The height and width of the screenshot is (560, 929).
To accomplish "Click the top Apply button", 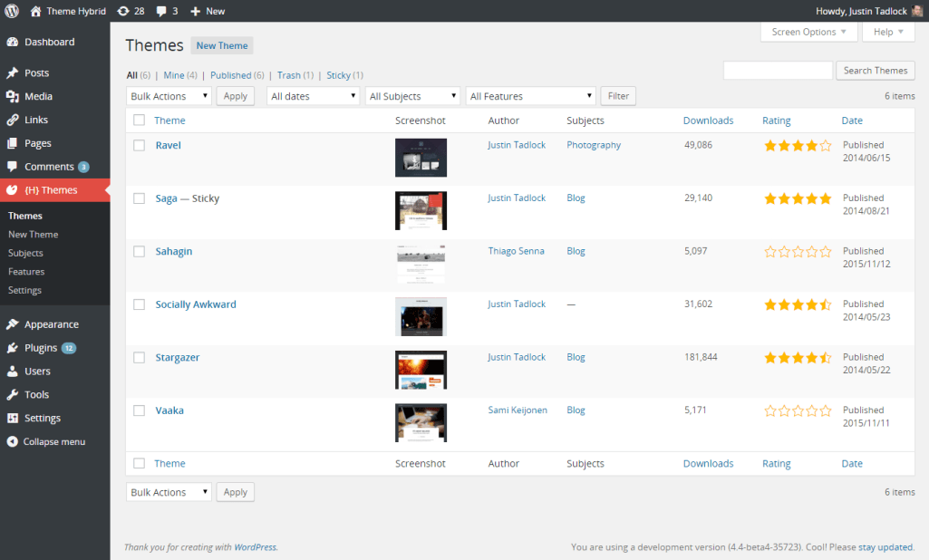I will pyautogui.click(x=236, y=96).
